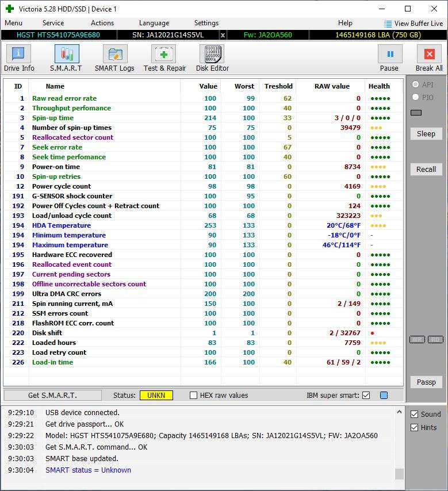Viewport: 448px width, 491px height.
Task: Click the raw value 323223
Action: click(348, 216)
